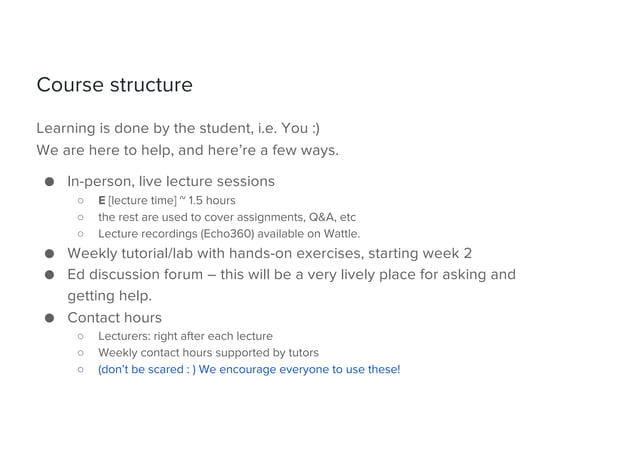Select the "Contact hours" heading text

tap(114, 318)
